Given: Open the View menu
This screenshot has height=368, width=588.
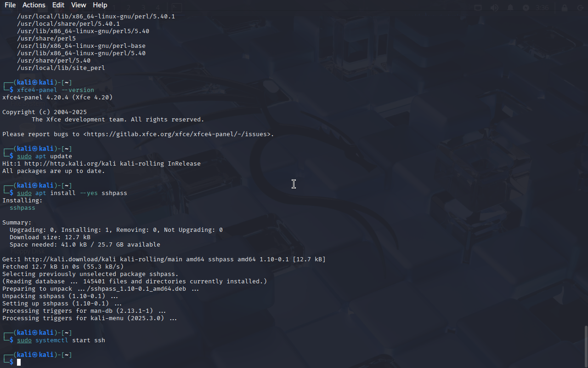Looking at the screenshot, I should tap(79, 5).
